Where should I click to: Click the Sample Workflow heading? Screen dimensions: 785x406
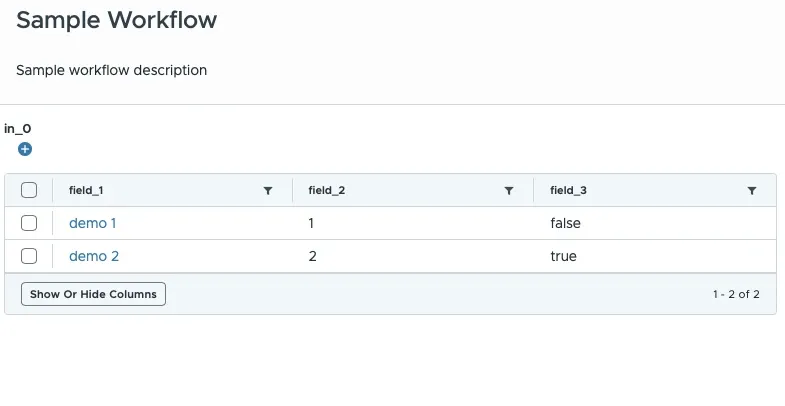pos(117,19)
